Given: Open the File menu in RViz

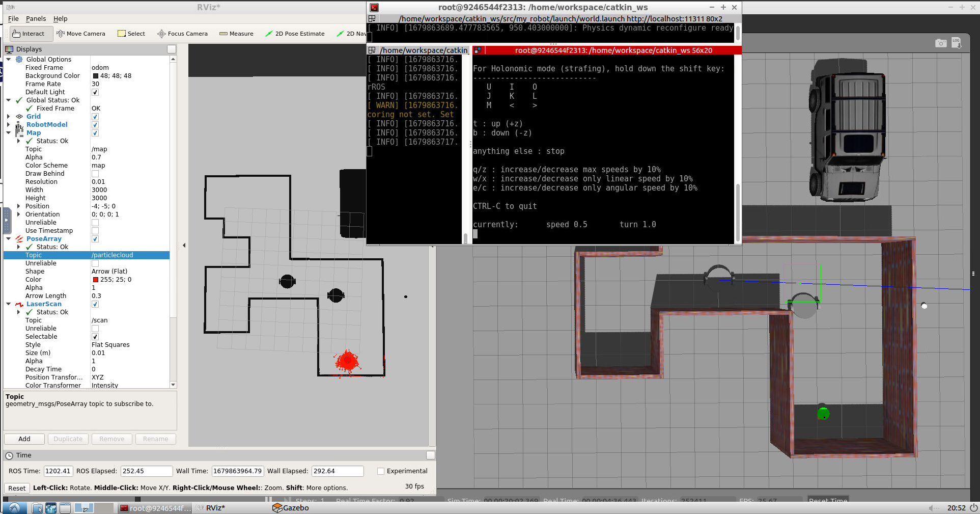Looking at the screenshot, I should pyautogui.click(x=13, y=19).
